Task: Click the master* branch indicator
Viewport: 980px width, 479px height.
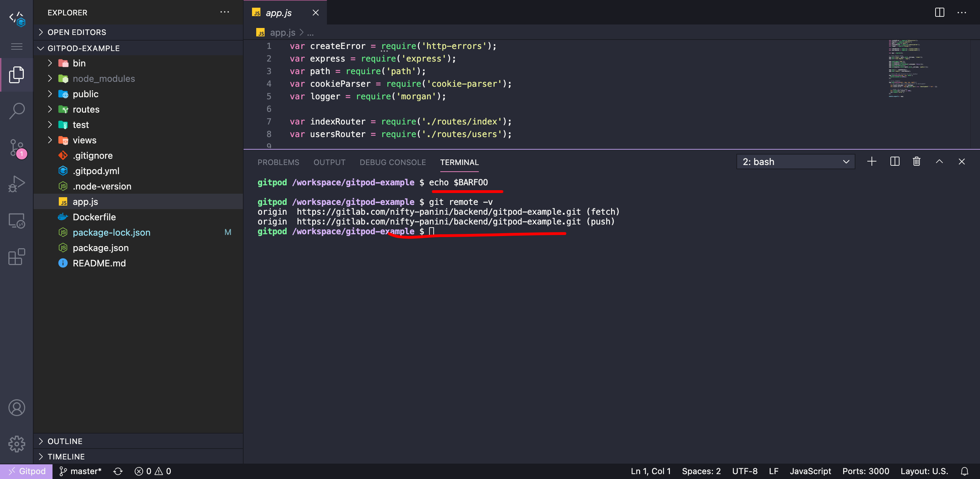Action: point(80,471)
